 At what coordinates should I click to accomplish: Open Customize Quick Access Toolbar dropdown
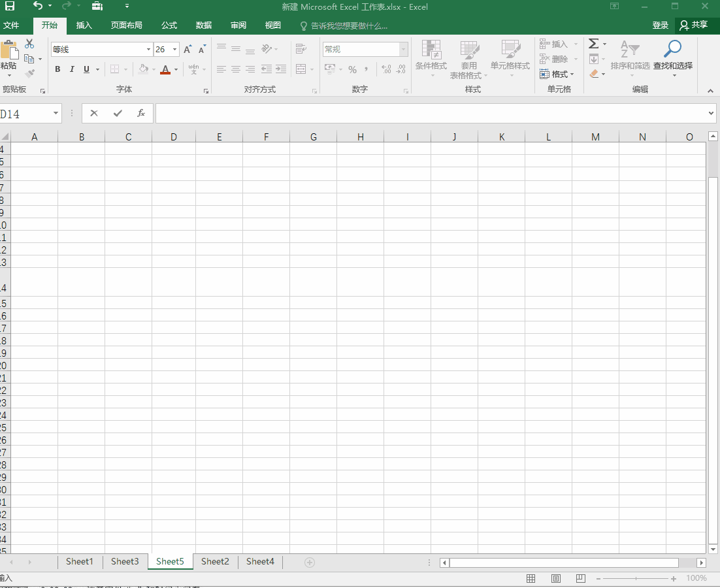[x=127, y=6]
